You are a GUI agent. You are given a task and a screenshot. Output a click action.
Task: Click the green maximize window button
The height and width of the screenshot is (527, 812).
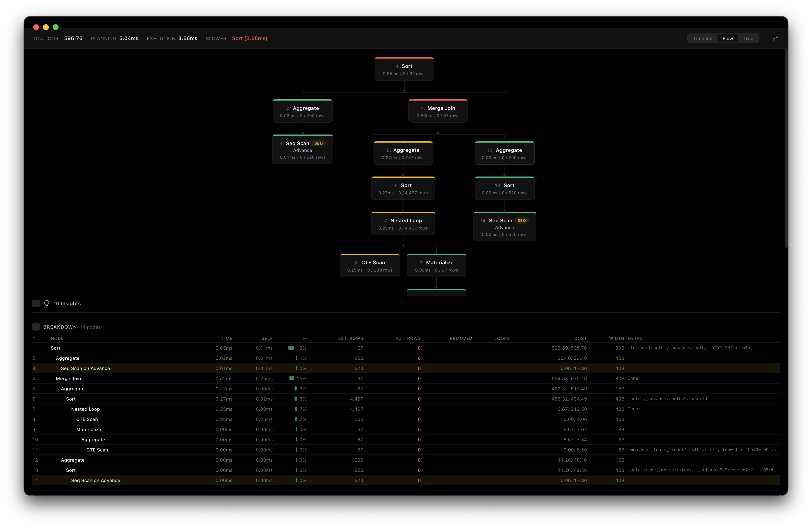56,27
